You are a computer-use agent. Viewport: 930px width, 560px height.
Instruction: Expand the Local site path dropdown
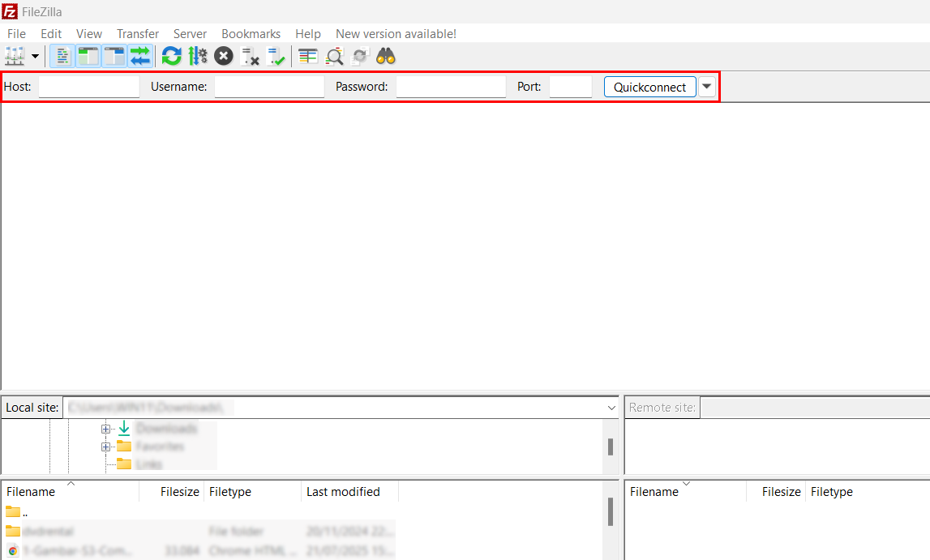point(611,408)
